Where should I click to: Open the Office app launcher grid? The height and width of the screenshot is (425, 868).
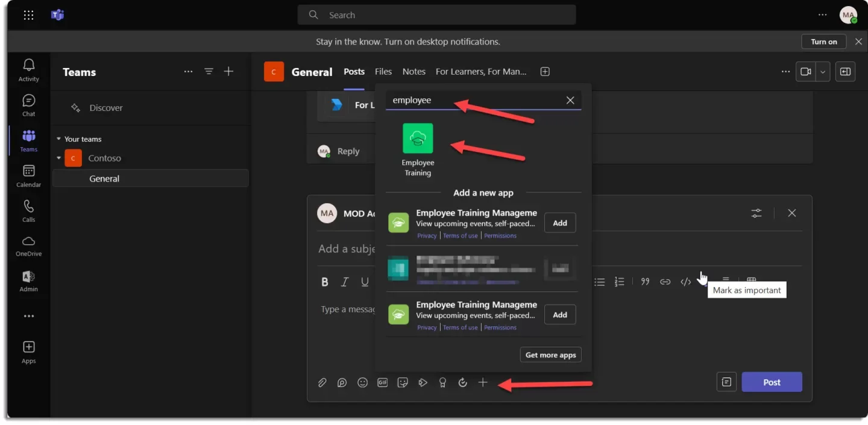(x=28, y=15)
